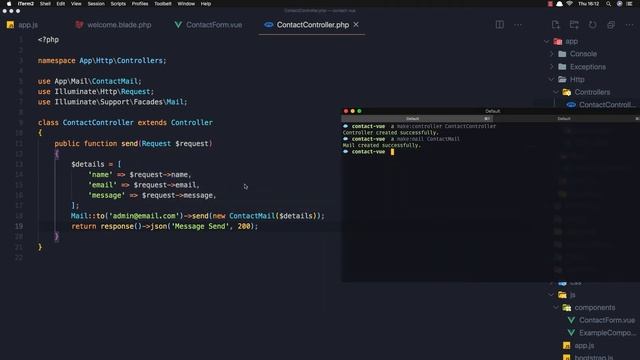Open the Apple menu

click(9, 4)
